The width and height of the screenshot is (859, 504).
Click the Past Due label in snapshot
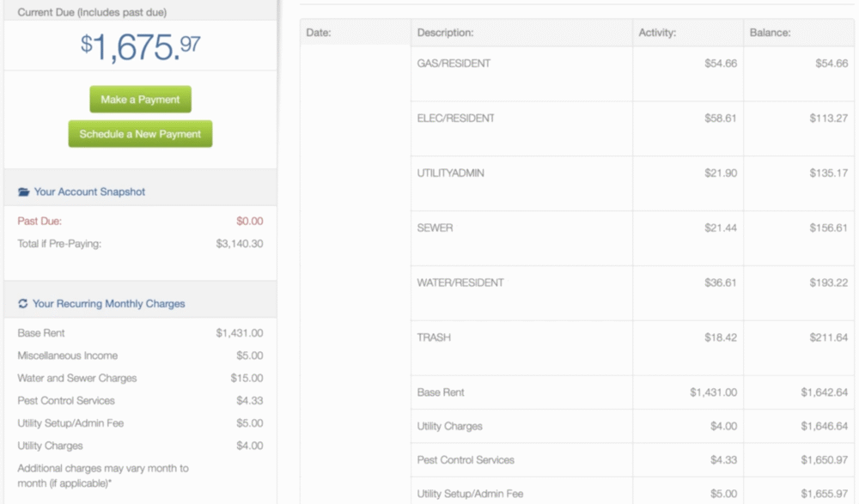tap(40, 222)
